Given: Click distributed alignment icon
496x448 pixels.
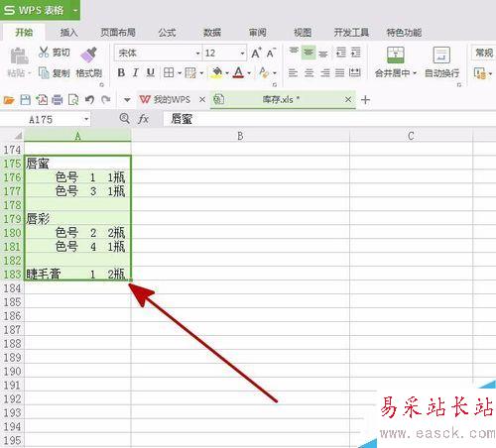Looking at the screenshot, I should [355, 72].
